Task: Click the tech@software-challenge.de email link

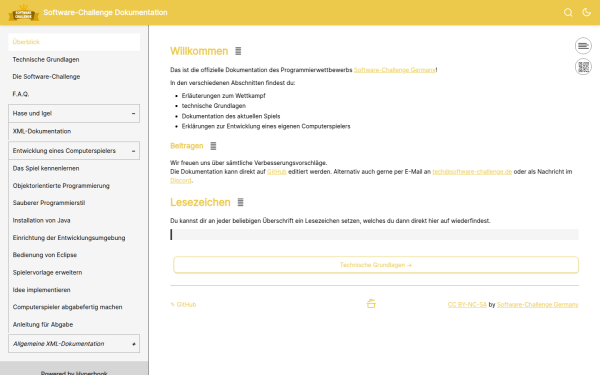Action: click(x=472, y=172)
